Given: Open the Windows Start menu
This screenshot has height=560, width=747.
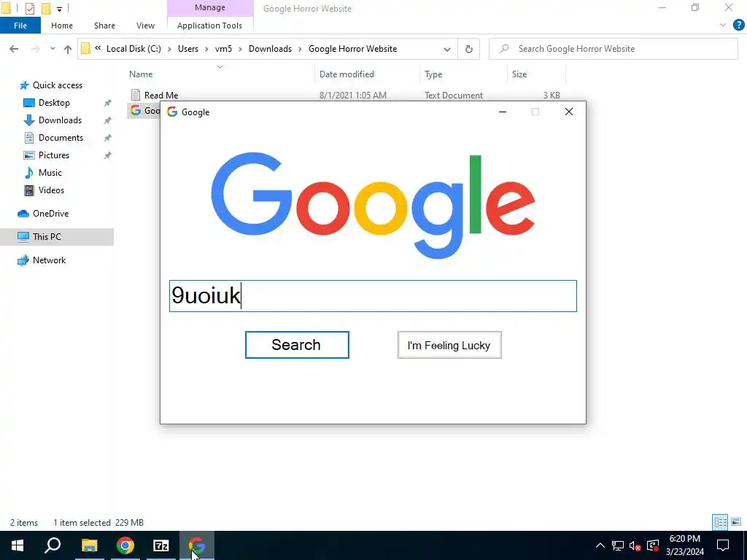Looking at the screenshot, I should pyautogui.click(x=18, y=545).
